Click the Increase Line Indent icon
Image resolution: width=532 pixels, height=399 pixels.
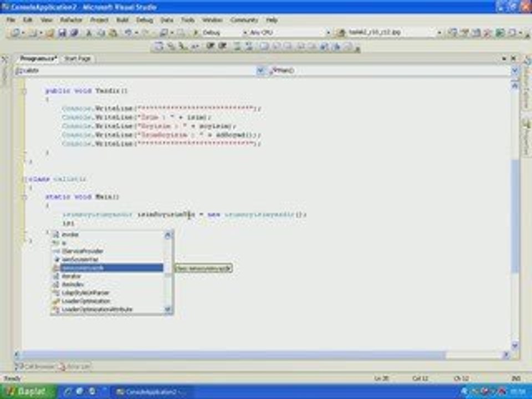[x=223, y=46]
